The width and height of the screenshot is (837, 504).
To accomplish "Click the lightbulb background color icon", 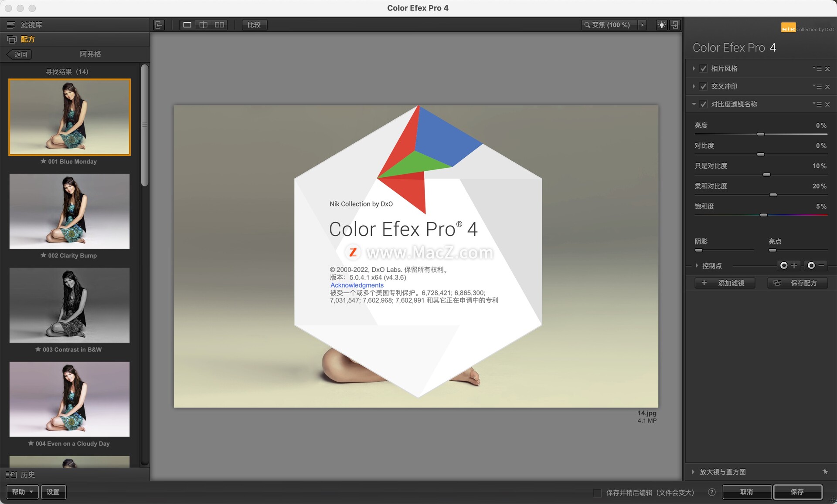I will click(x=661, y=25).
